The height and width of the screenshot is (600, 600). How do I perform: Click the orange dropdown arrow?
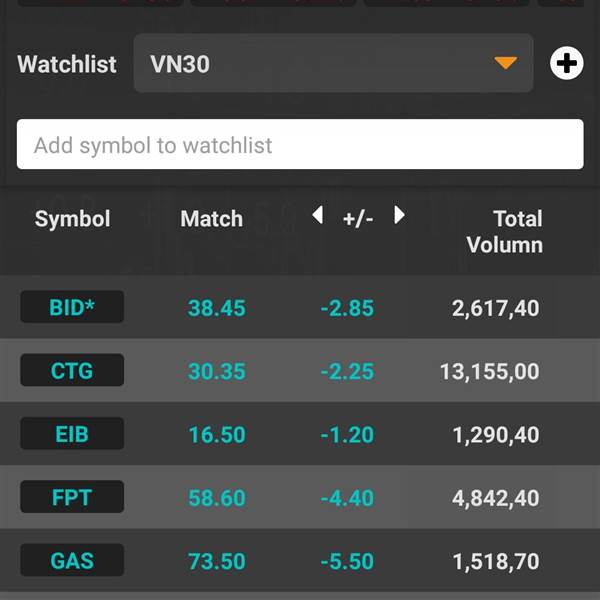(505, 63)
